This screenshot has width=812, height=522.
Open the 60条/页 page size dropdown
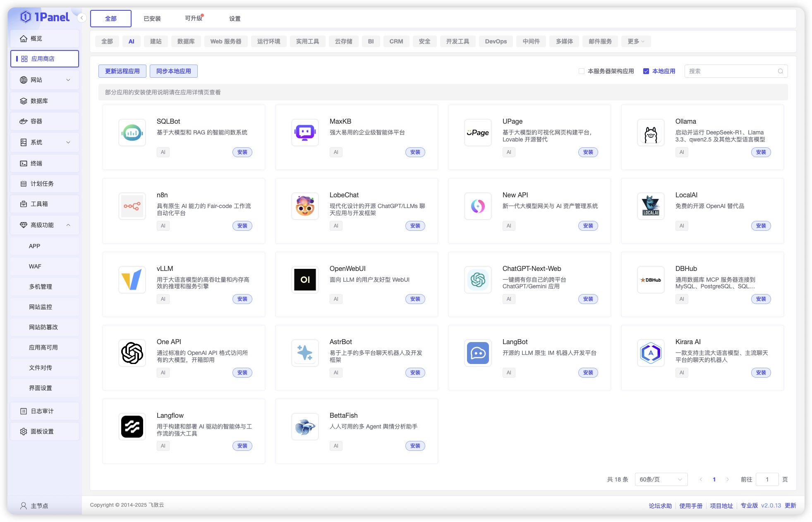click(661, 479)
